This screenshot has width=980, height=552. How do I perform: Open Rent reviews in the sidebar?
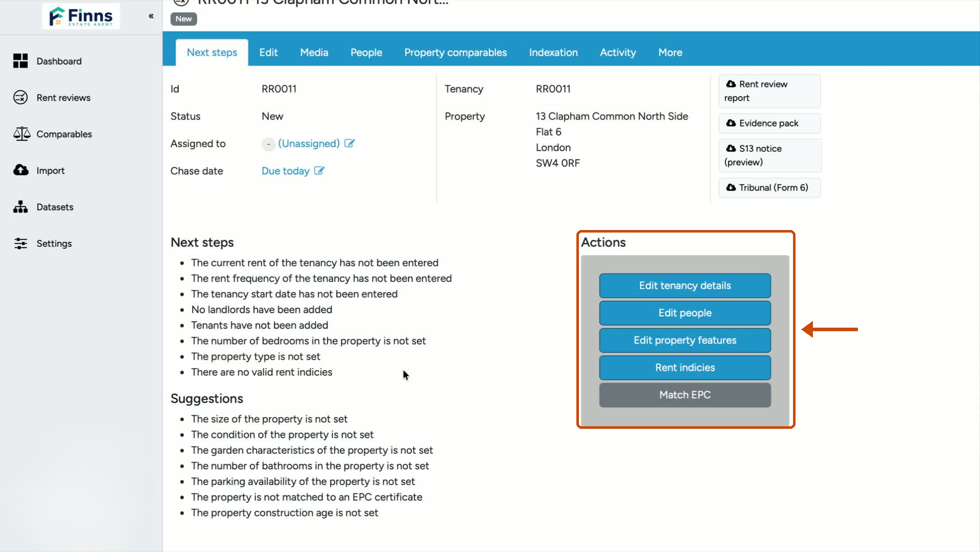point(63,98)
